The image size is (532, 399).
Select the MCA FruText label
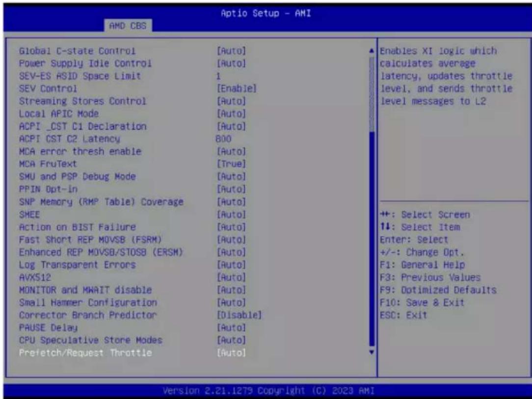coord(48,164)
